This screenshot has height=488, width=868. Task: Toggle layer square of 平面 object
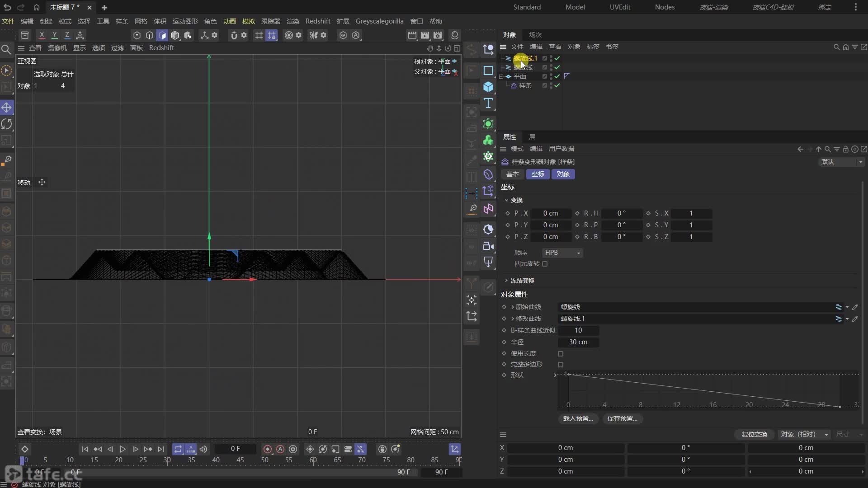[545, 76]
